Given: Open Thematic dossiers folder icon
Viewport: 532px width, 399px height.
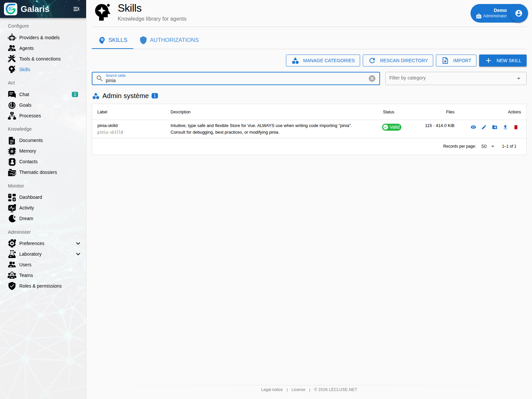Looking at the screenshot, I should 12,172.
